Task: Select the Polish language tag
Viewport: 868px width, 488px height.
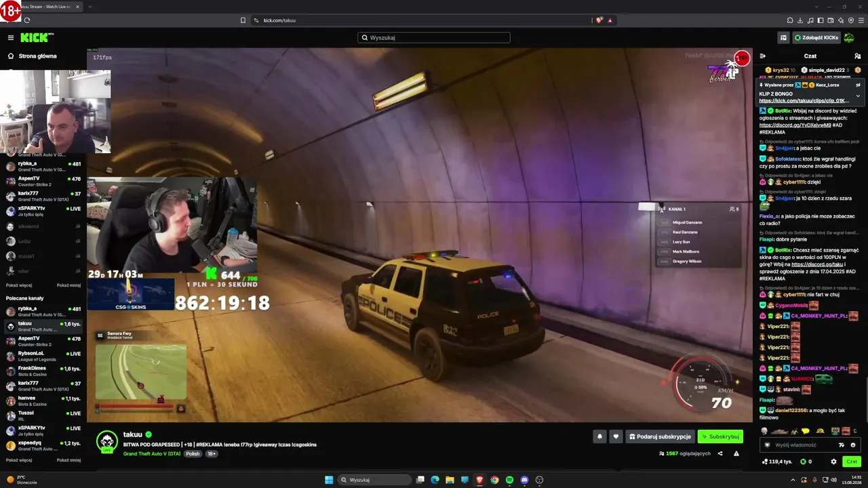Action: (x=193, y=453)
